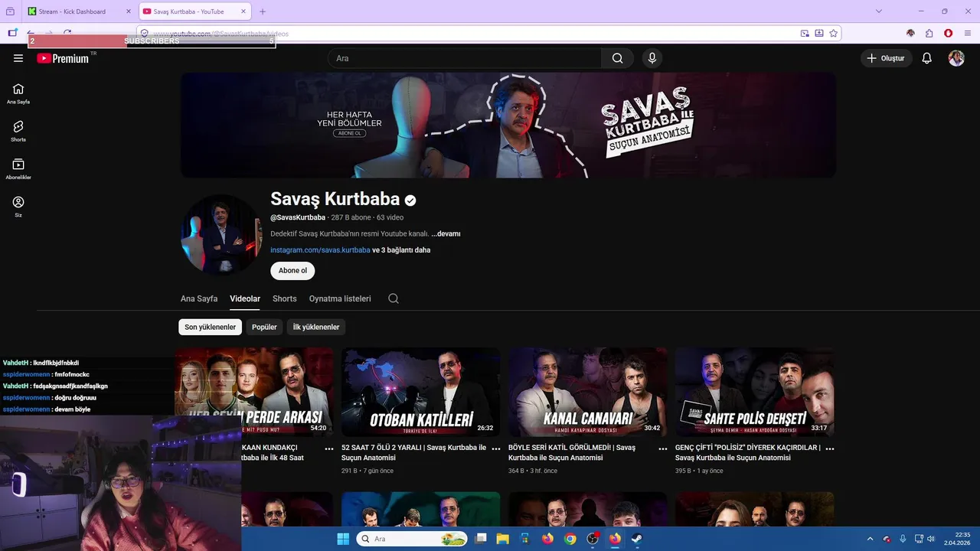The image size is (980, 551).
Task: Open Ana Sayfa in the sidebar
Action: [18, 93]
